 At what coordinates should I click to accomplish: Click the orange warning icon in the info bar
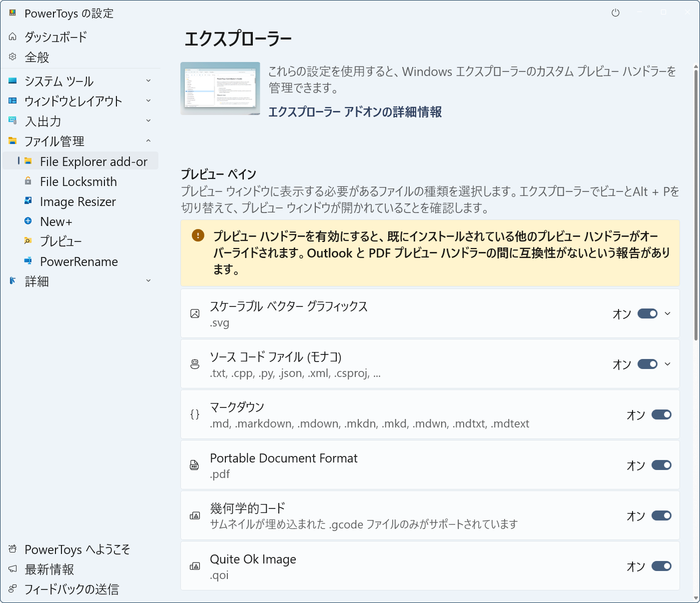pos(198,235)
